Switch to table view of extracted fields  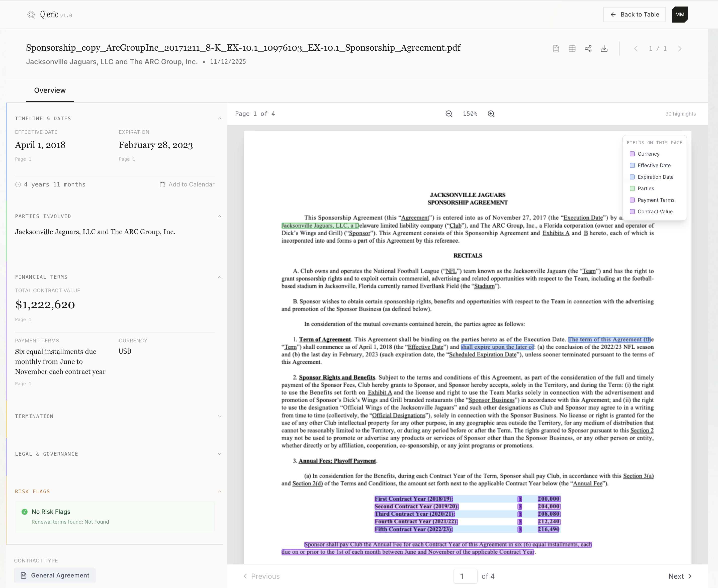[572, 48]
